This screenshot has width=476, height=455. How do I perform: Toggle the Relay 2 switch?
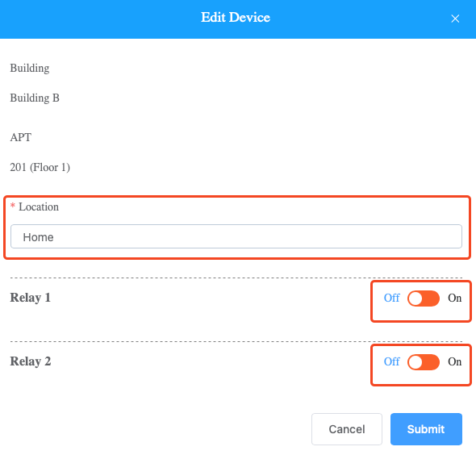pyautogui.click(x=424, y=361)
